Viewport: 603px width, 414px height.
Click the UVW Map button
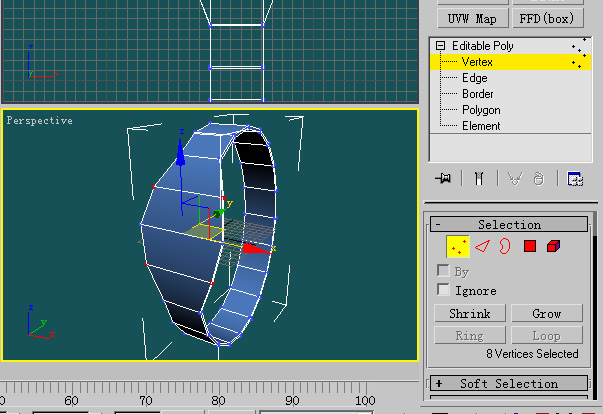pyautogui.click(x=473, y=19)
